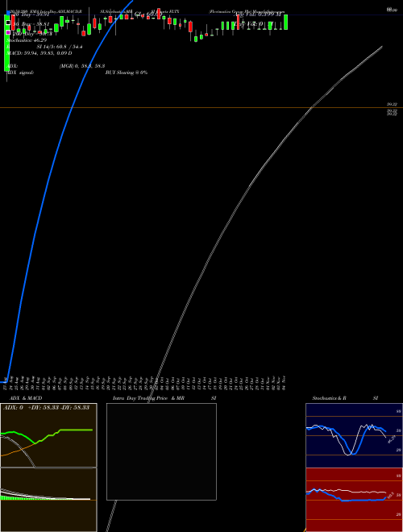The width and height of the screenshot is (403, 532).
Task: Select the 'MACD: 59.94, 59.85, 0.09 D' line
Action: [39, 53]
